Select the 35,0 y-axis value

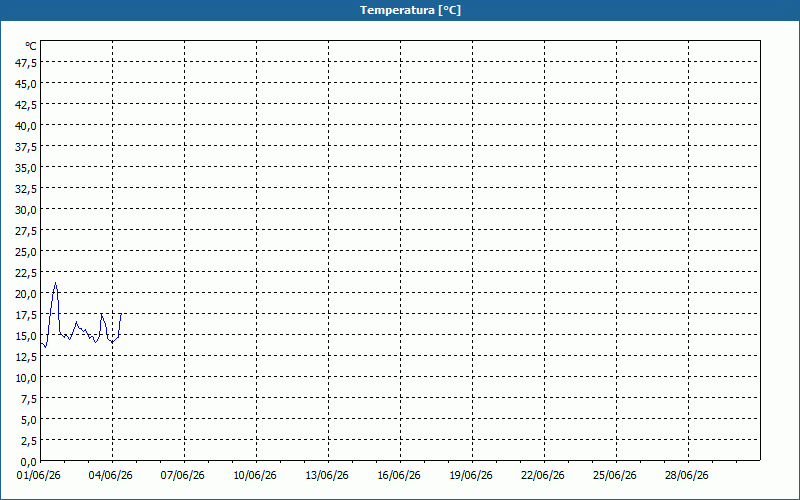(27, 167)
